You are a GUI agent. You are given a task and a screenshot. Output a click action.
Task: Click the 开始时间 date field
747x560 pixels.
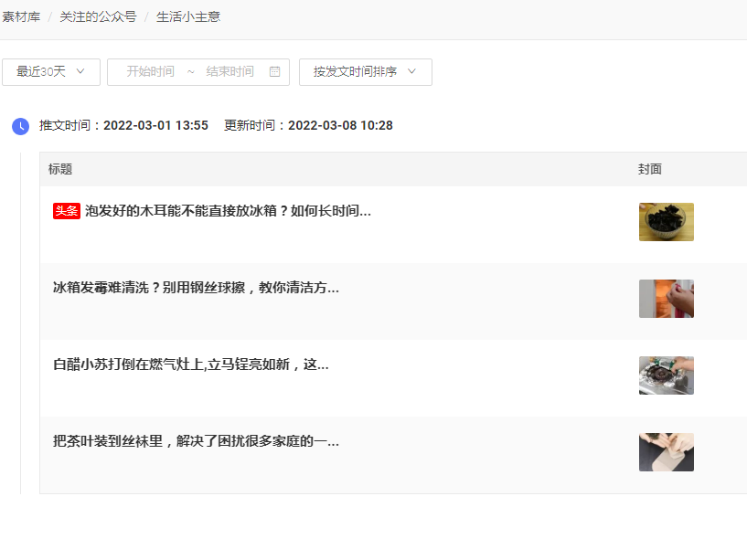[150, 72]
